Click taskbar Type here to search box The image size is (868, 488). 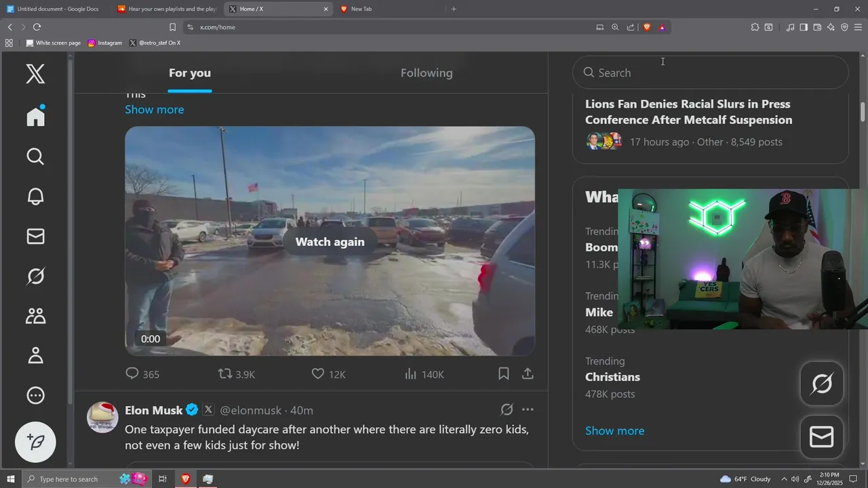(x=86, y=479)
